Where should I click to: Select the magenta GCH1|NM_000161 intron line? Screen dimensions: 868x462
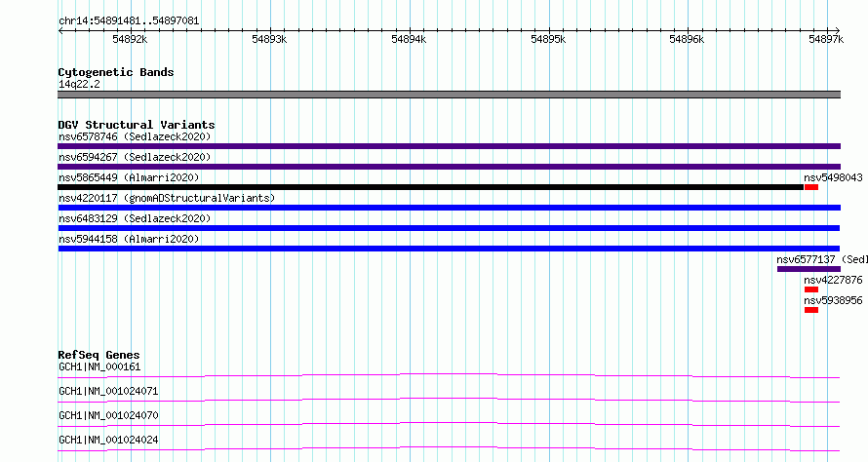tap(449, 375)
